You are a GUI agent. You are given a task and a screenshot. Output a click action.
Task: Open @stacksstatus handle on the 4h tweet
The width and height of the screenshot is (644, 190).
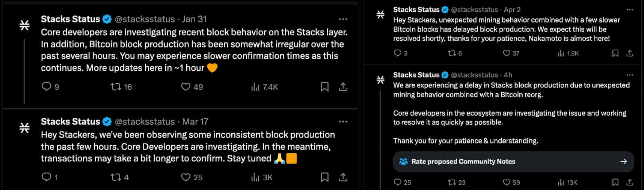click(474, 75)
